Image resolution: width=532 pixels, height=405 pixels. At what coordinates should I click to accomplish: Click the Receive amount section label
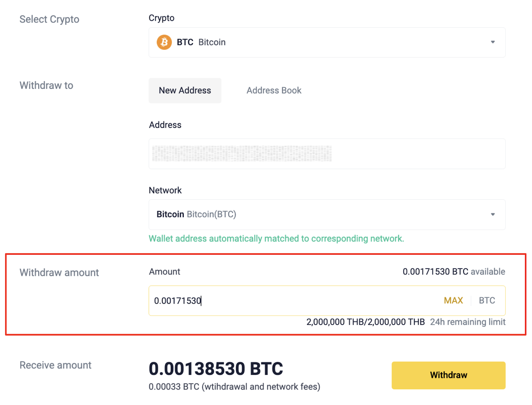pyautogui.click(x=56, y=365)
